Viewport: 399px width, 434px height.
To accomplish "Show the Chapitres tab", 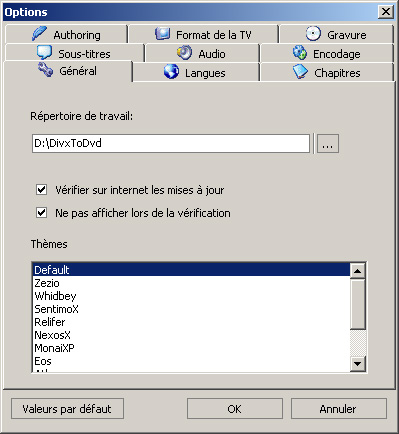I will click(327, 72).
